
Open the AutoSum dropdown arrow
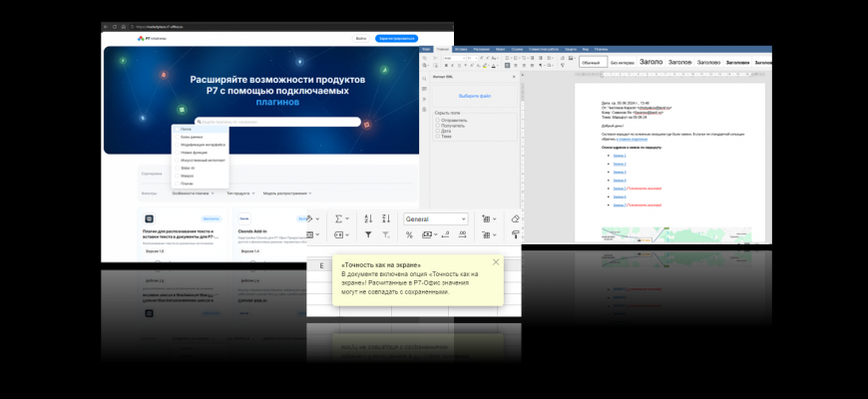[x=347, y=218]
